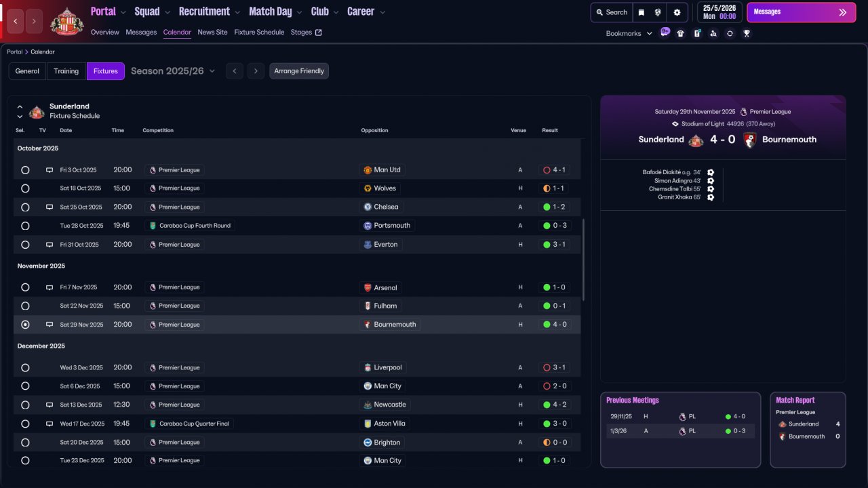
Task: Go to the next season arrow
Action: pos(256,71)
